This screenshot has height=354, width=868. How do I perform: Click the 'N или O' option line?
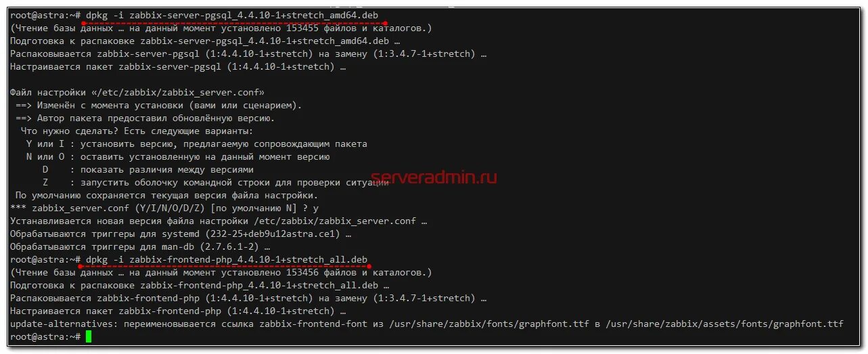click(178, 157)
